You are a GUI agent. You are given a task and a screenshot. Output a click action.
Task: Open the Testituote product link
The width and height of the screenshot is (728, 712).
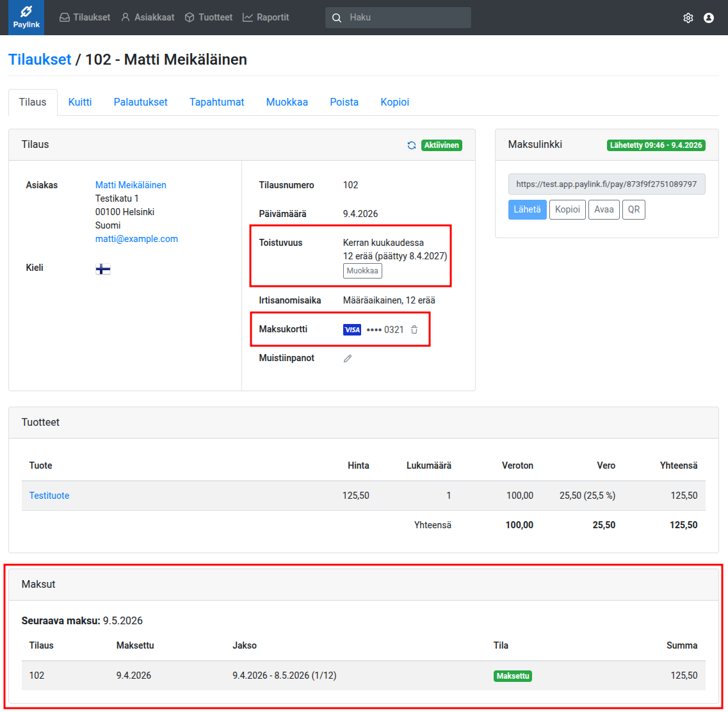[49, 496]
